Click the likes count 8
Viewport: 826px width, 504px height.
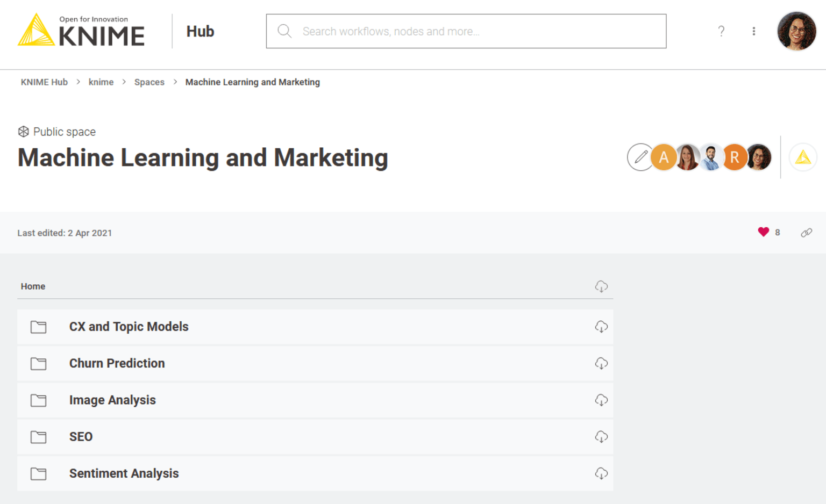click(777, 233)
